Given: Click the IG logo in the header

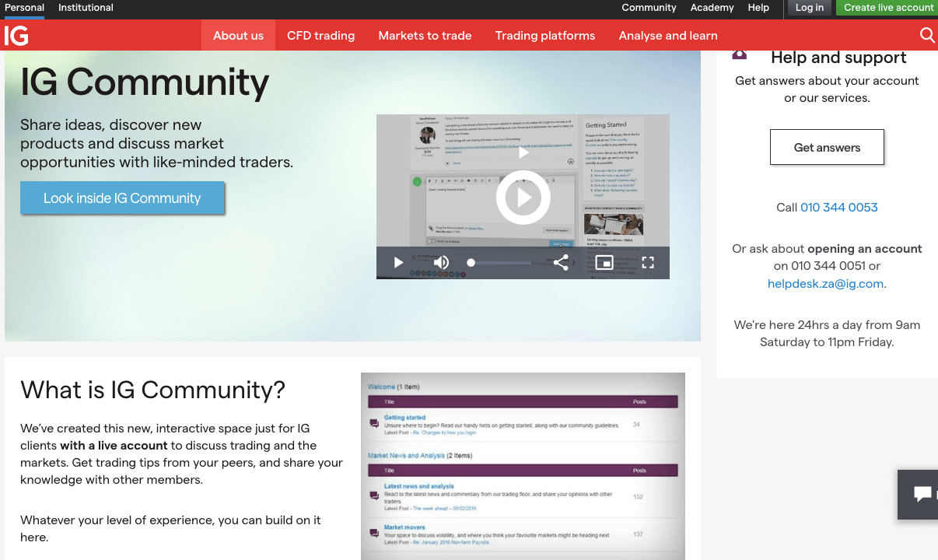Looking at the screenshot, I should (x=16, y=36).
